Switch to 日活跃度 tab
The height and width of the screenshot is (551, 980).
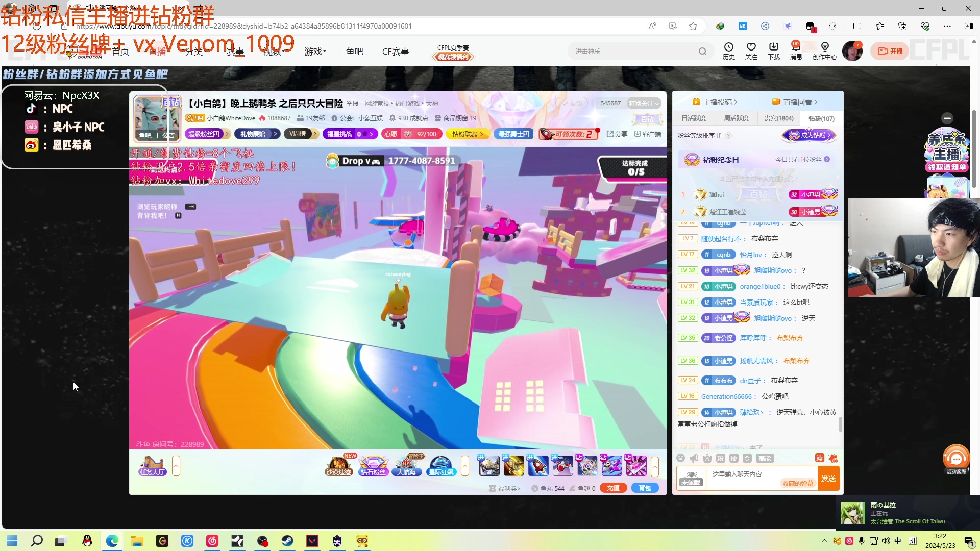(694, 118)
